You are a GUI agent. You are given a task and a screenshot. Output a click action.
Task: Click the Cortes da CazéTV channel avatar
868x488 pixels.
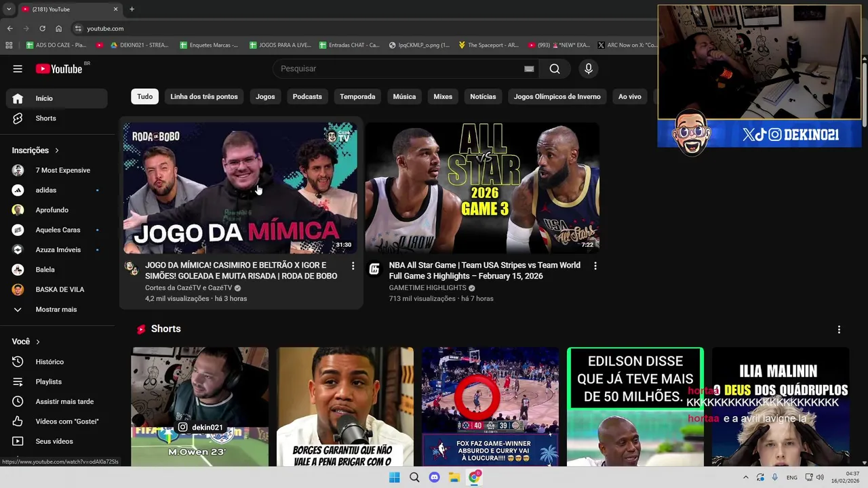tap(132, 268)
